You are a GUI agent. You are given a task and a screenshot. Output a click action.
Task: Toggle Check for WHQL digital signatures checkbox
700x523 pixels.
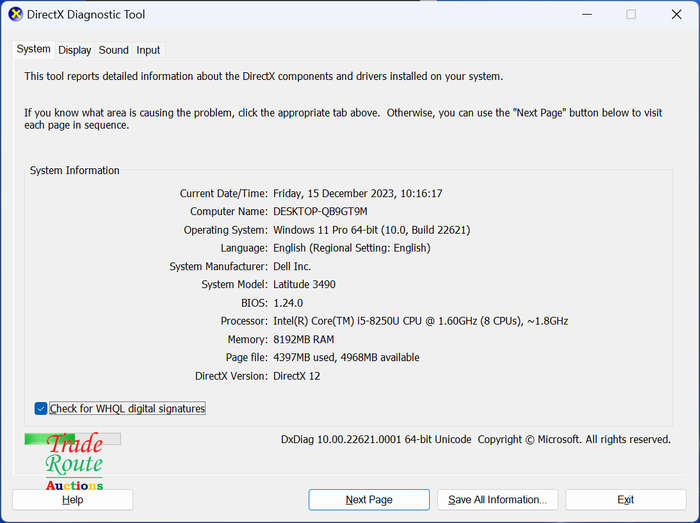click(x=41, y=408)
